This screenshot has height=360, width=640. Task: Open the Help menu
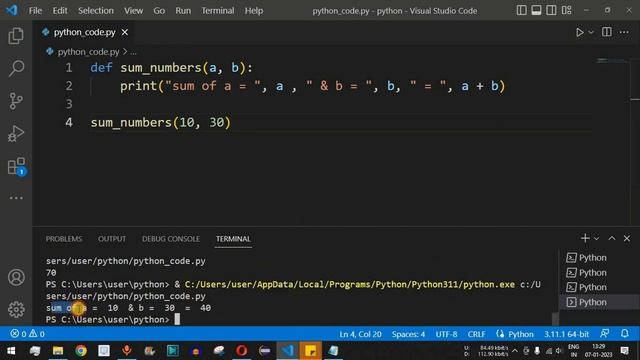tap(253, 11)
